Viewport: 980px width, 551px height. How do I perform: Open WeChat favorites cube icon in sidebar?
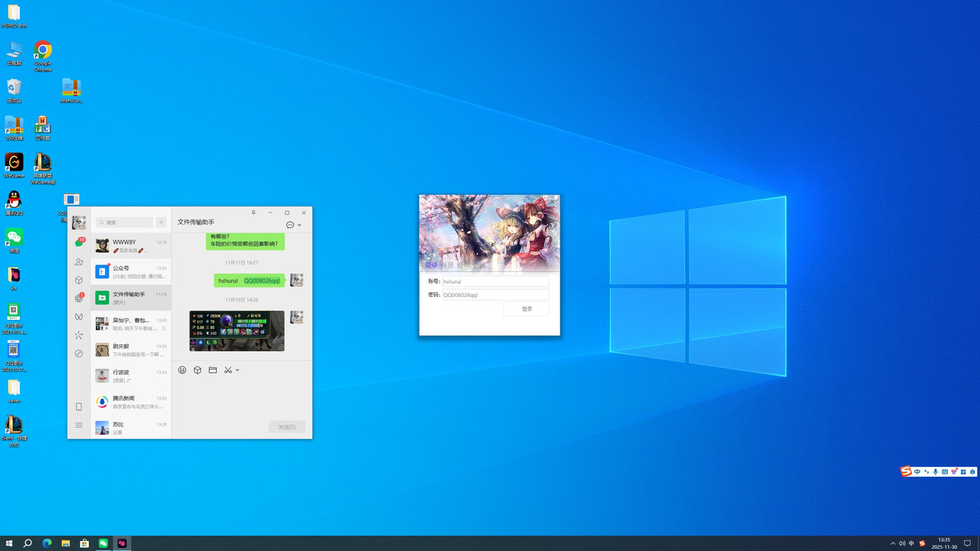point(79,280)
